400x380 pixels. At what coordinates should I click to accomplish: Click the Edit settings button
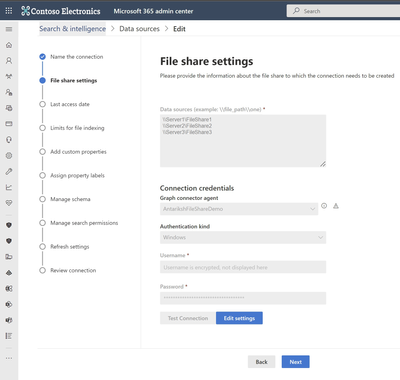(239, 318)
